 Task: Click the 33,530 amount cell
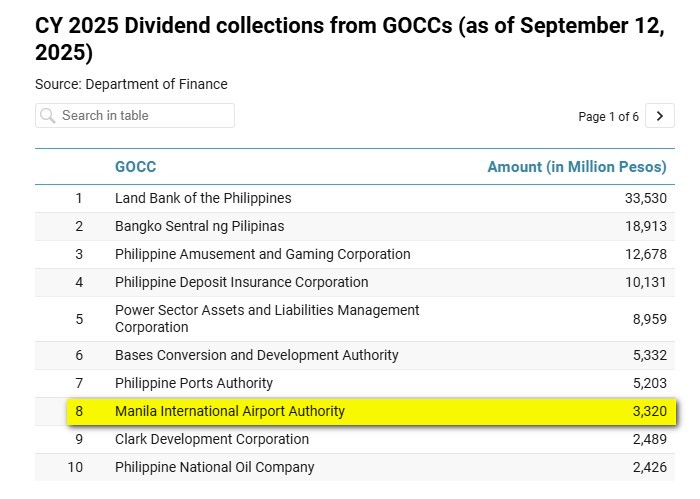(x=645, y=198)
